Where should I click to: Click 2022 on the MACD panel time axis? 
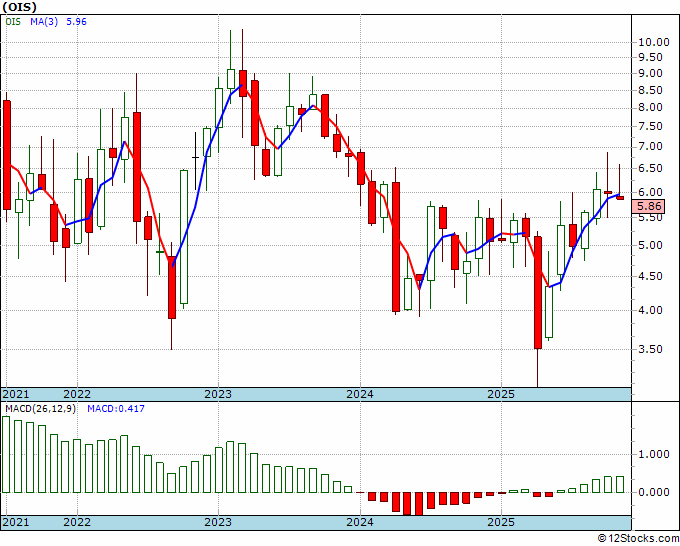click(77, 522)
